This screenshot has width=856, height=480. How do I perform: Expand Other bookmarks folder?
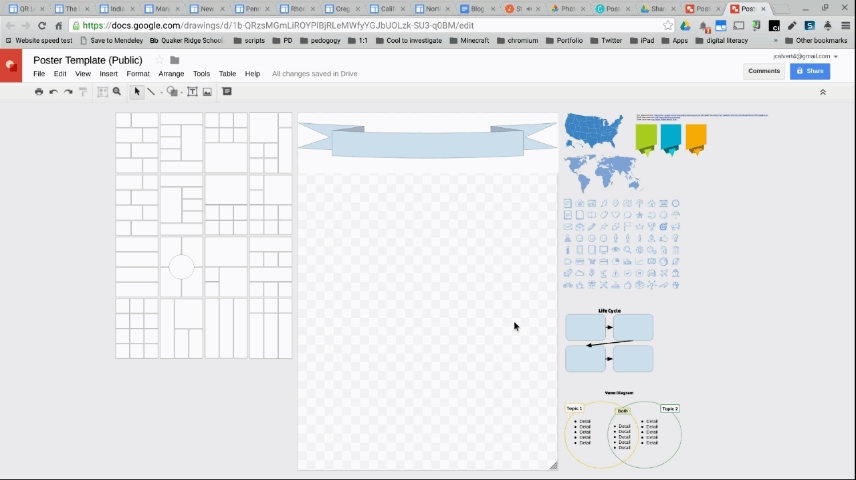[816, 40]
